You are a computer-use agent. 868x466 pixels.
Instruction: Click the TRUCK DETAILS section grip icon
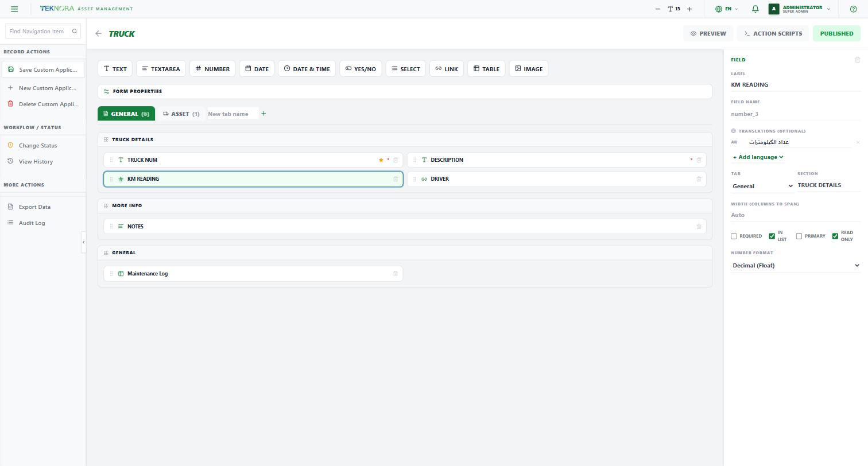tap(106, 139)
